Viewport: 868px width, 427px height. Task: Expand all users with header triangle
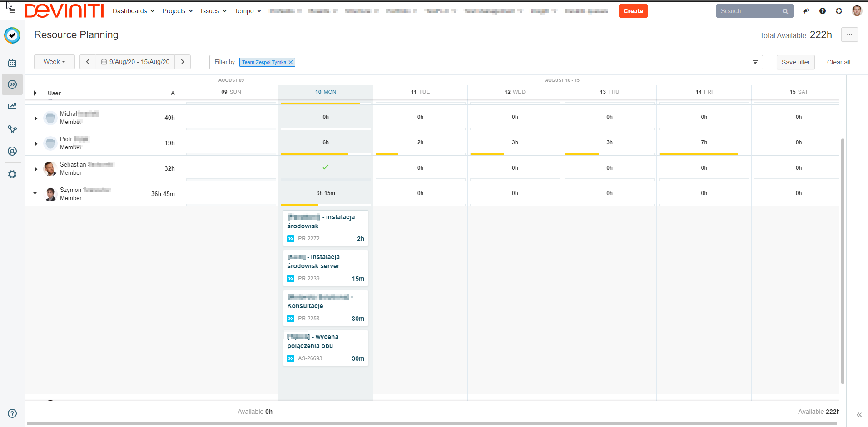pos(35,93)
